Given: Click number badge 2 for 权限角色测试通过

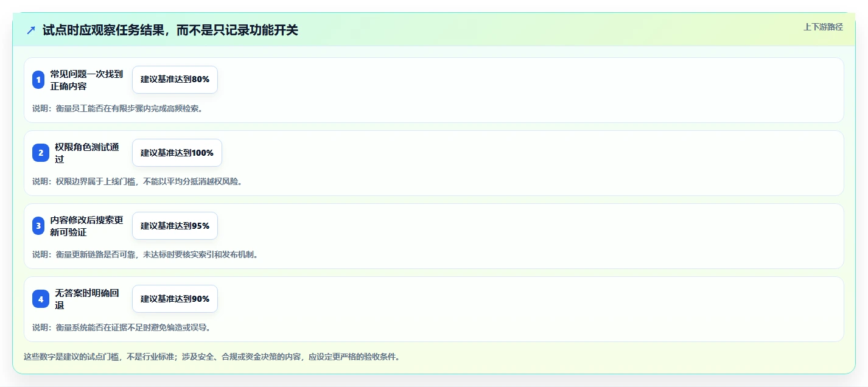Looking at the screenshot, I should coord(41,153).
